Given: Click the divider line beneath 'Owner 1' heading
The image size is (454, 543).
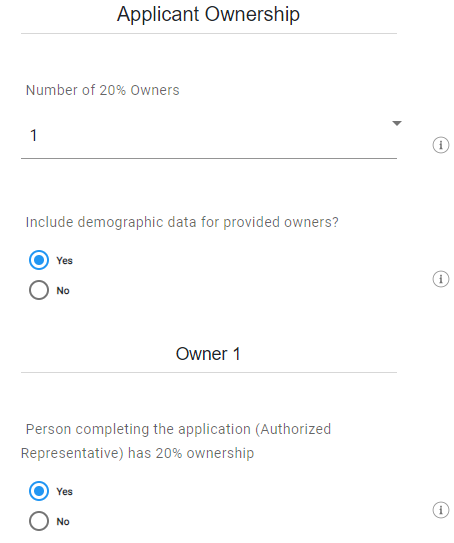Looking at the screenshot, I should tap(209, 373).
